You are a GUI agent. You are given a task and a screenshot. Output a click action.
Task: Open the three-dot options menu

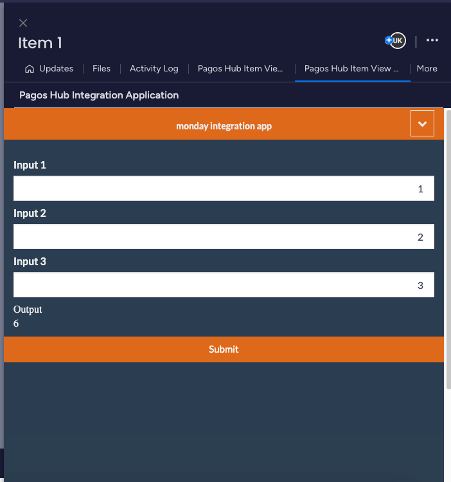point(432,40)
